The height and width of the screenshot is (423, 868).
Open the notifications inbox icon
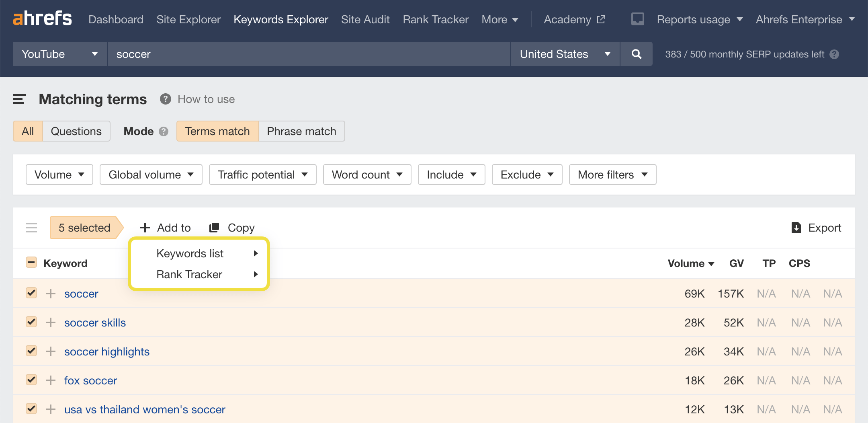(637, 19)
